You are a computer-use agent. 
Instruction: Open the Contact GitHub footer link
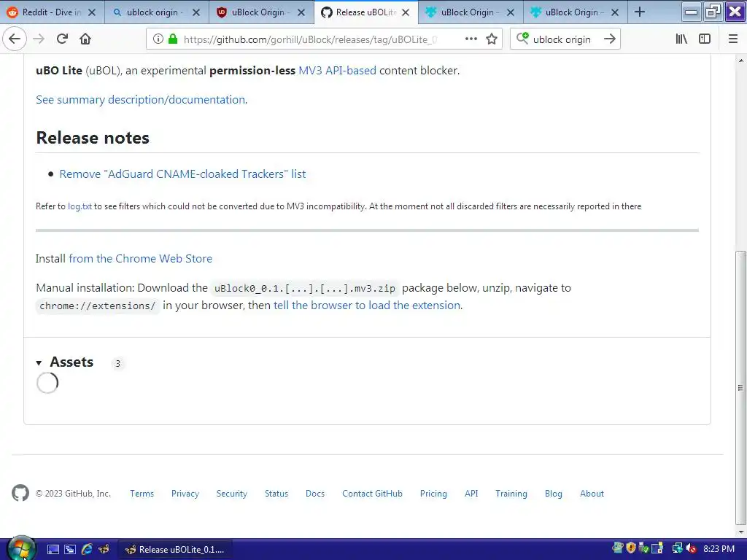point(372,494)
